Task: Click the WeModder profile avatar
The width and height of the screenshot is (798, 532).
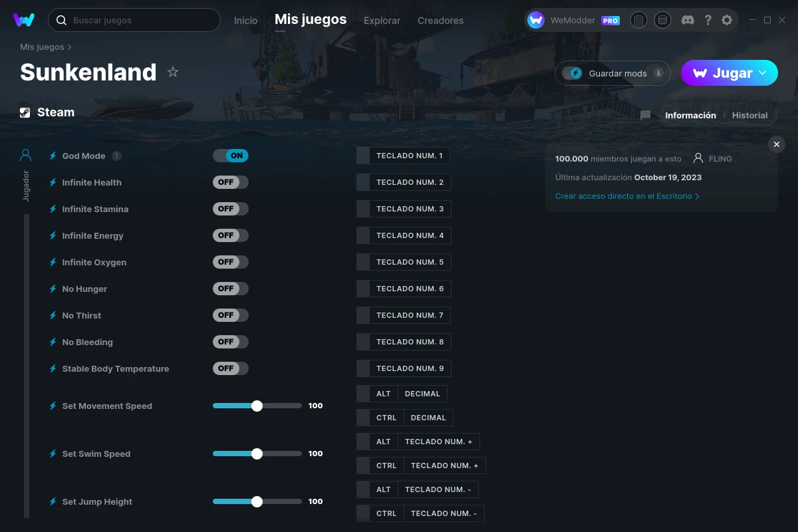Action: click(x=536, y=20)
